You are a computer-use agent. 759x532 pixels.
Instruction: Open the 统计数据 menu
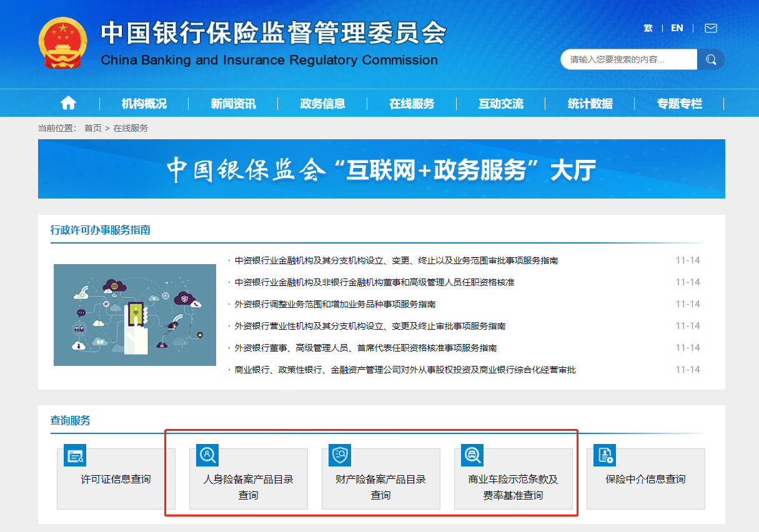(x=590, y=104)
